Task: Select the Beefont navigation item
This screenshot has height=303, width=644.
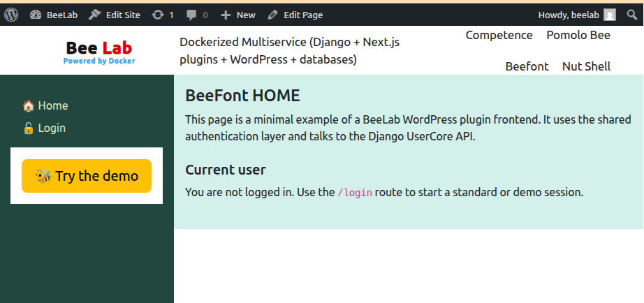Action: click(527, 66)
